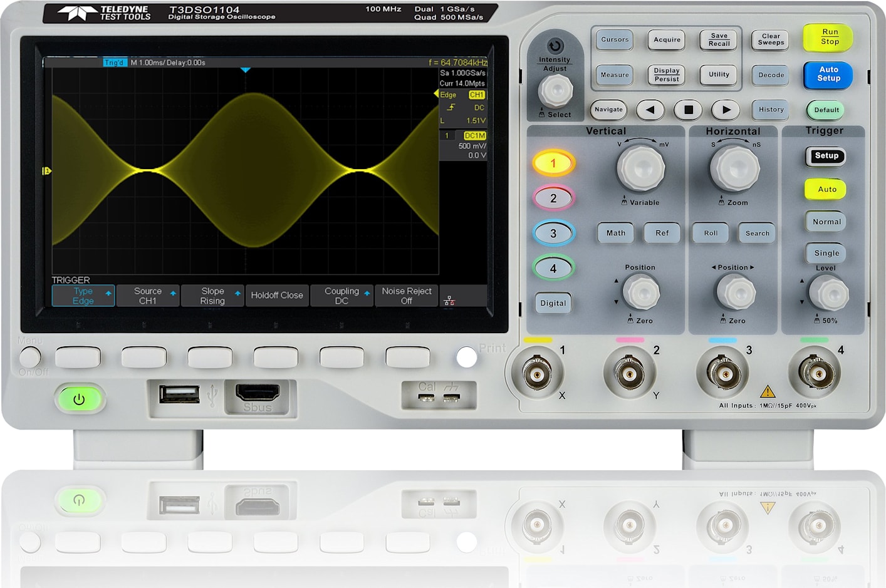Click the frequency readout f = 64.7084kHz
This screenshot has width=886, height=588.
tap(458, 63)
